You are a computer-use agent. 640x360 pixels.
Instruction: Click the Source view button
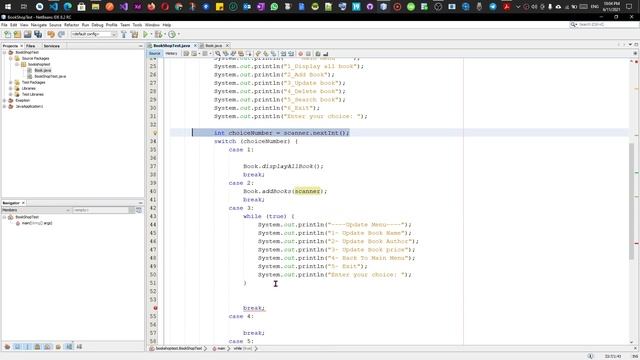point(155,53)
